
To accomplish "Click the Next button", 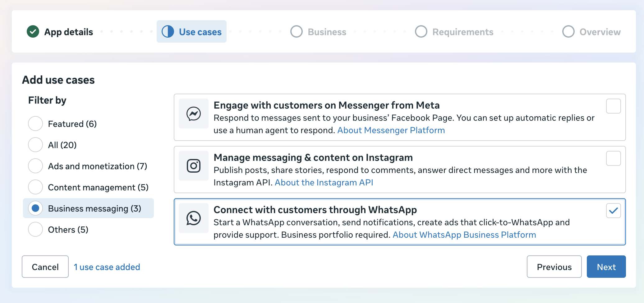I will click(606, 267).
